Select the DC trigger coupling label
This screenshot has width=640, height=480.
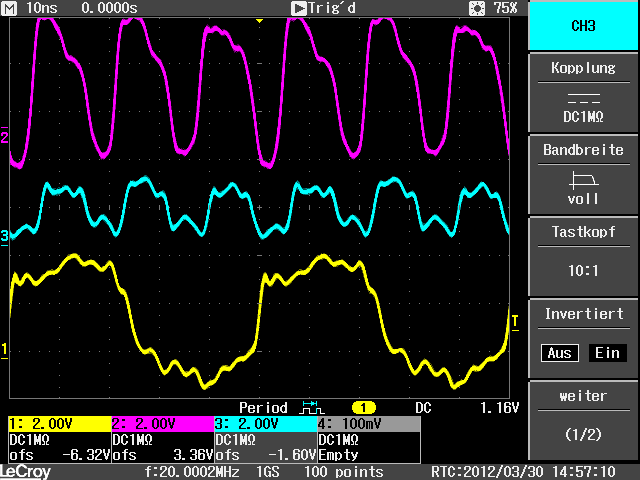tap(423, 408)
